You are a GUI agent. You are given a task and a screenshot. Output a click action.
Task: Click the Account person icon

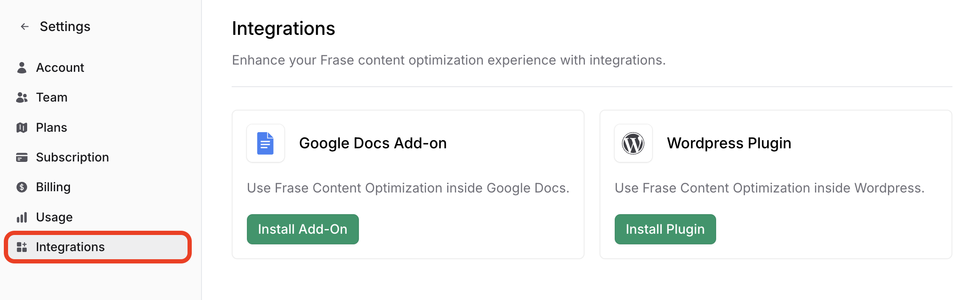click(x=22, y=68)
